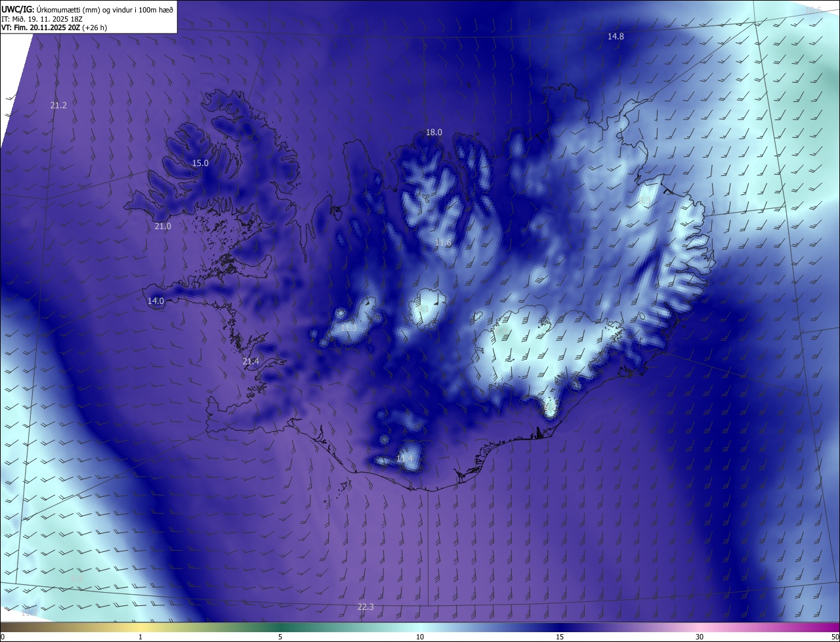
Task: Click the 21.4 value label
Action: pyautogui.click(x=251, y=361)
